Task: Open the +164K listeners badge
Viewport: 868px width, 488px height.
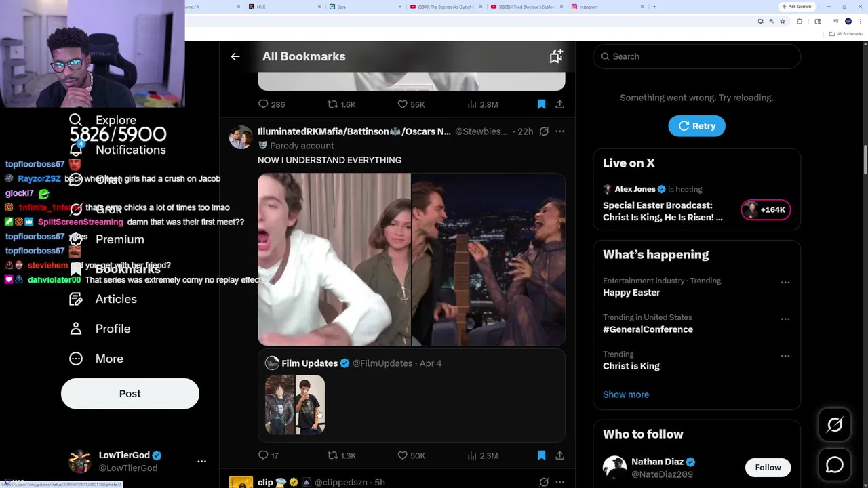Action: coord(766,210)
